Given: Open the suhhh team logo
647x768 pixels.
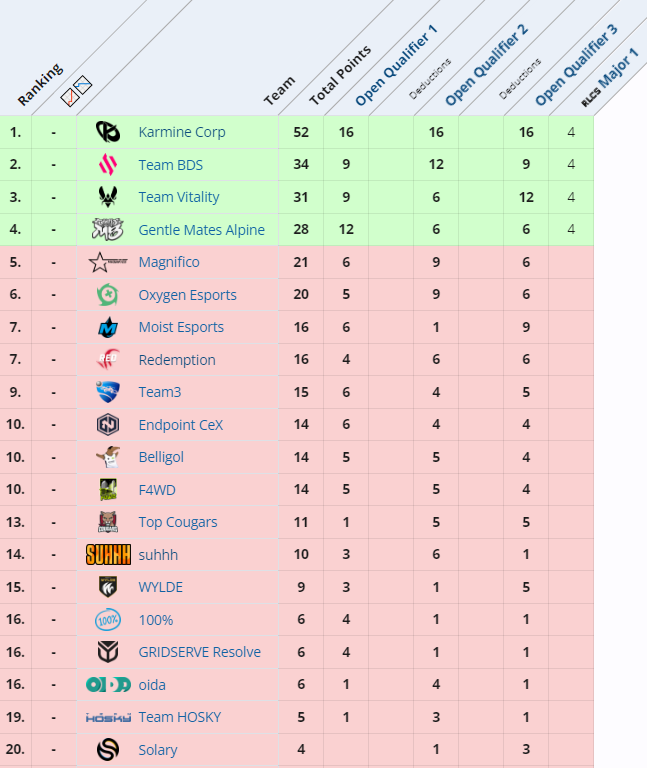Looking at the screenshot, I should coord(108,555).
